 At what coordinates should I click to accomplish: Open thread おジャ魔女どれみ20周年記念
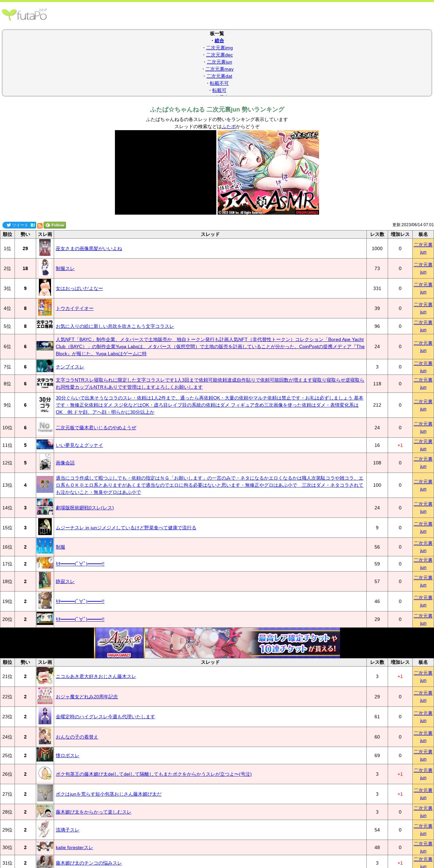[x=87, y=697]
